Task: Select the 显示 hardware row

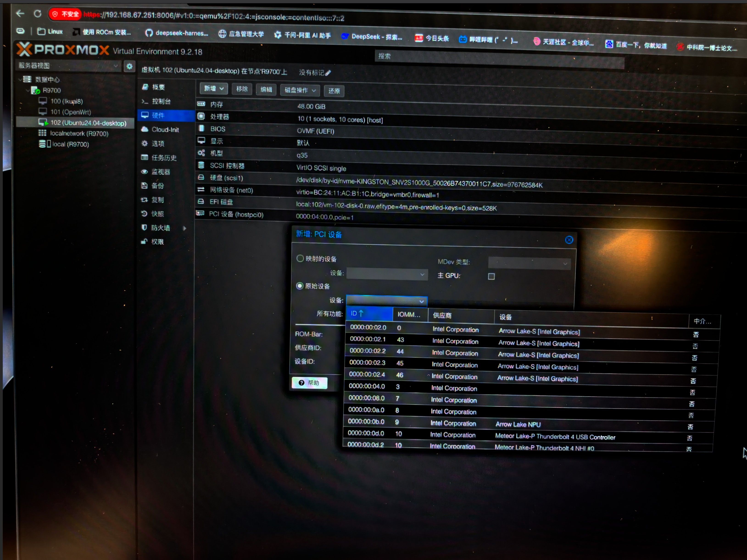Action: (x=471, y=145)
